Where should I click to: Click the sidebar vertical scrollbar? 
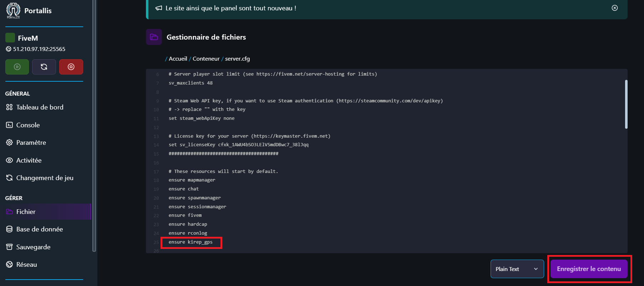[x=94, y=126]
